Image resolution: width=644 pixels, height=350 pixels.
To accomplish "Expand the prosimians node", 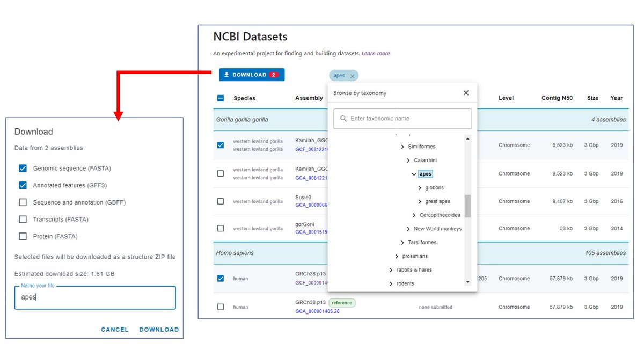I will click(397, 257).
